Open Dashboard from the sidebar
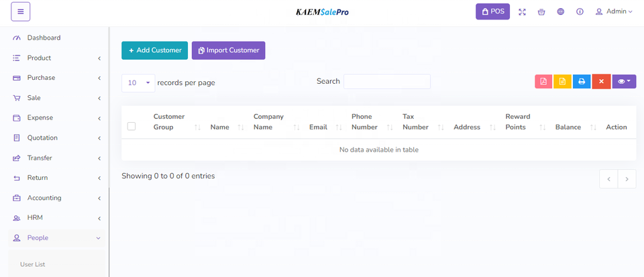This screenshot has height=277, width=644. [44, 38]
